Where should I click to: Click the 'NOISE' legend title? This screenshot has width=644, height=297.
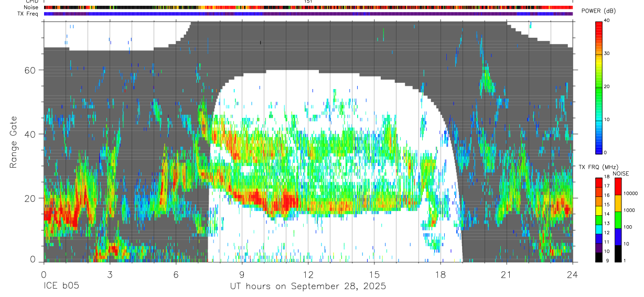click(x=621, y=173)
